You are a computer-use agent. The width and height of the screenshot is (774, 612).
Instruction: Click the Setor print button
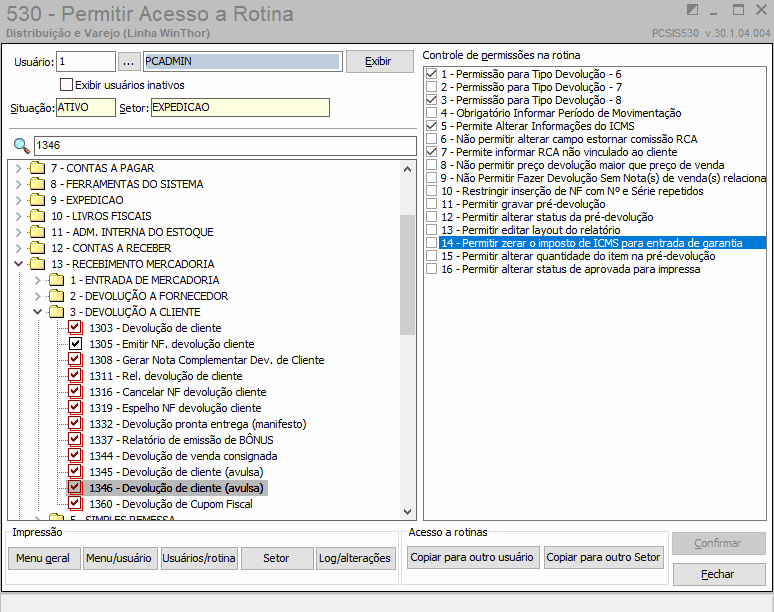(277, 558)
